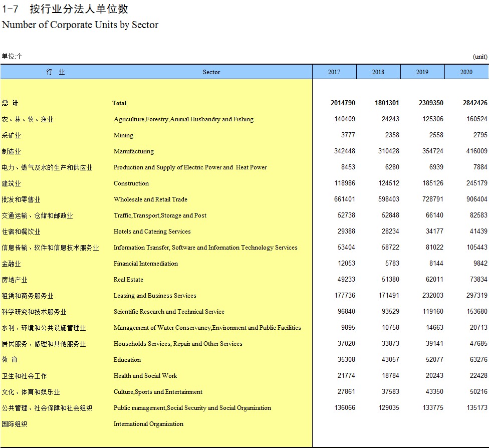Select Traffic, Transport, Storage and Post label
The image size is (489, 448).
(x=160, y=215)
